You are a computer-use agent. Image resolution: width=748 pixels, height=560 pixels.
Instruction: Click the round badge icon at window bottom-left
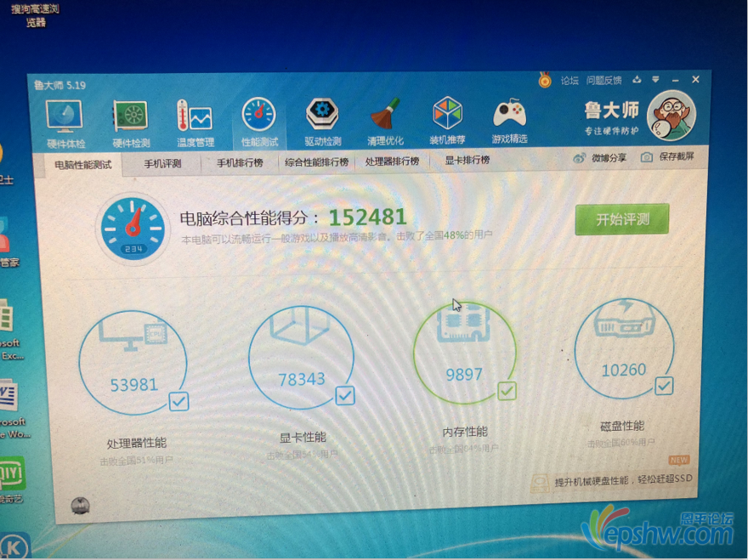[80, 506]
